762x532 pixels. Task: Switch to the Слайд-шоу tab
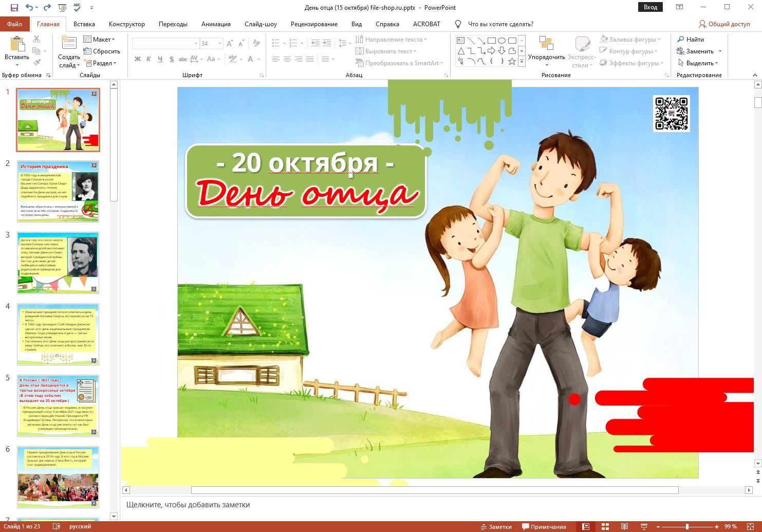point(261,24)
